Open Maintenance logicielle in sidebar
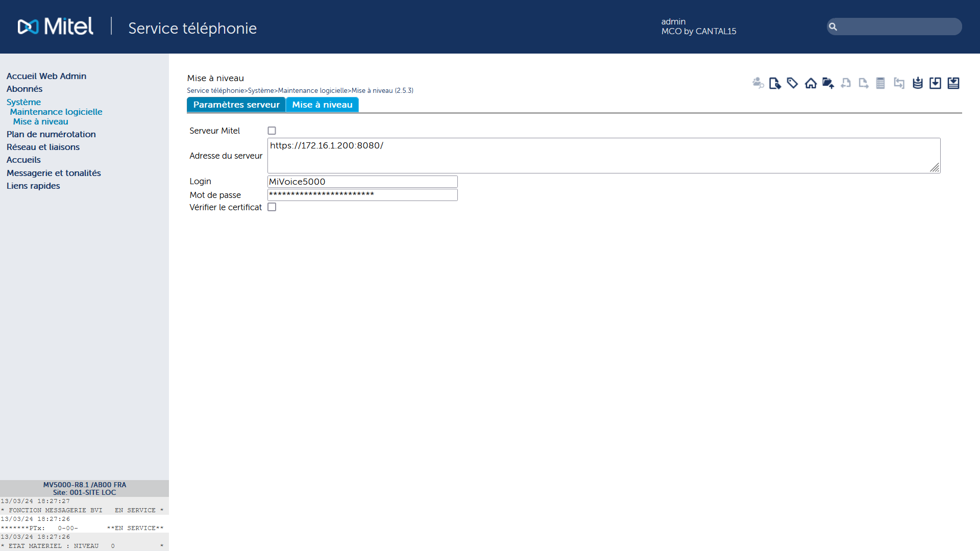 (56, 112)
